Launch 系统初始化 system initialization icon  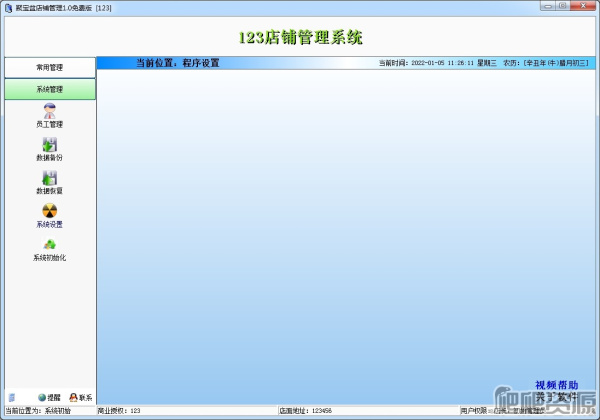point(49,249)
